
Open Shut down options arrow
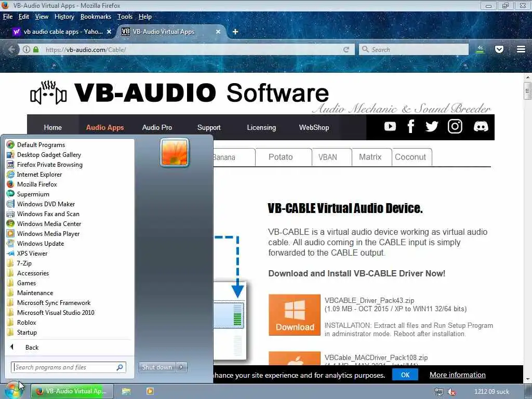(x=181, y=367)
